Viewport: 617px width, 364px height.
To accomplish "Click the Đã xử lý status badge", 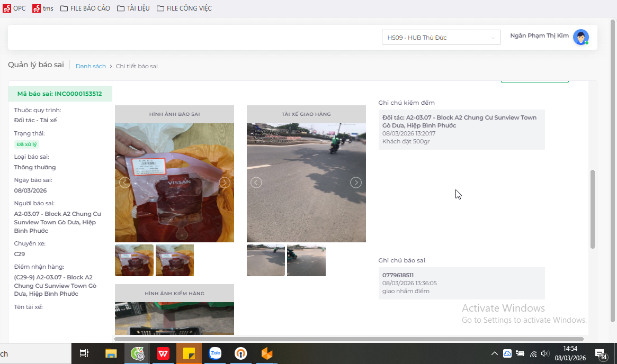I will coord(27,144).
